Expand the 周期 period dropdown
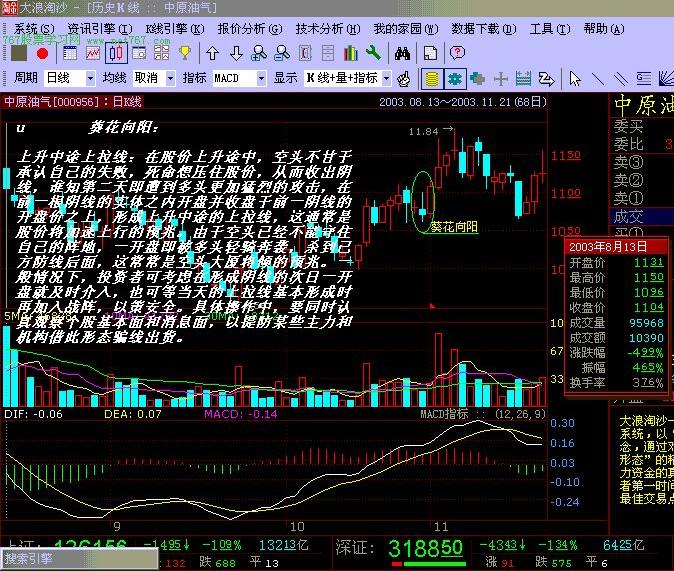This screenshot has height=571, width=674. click(90, 79)
